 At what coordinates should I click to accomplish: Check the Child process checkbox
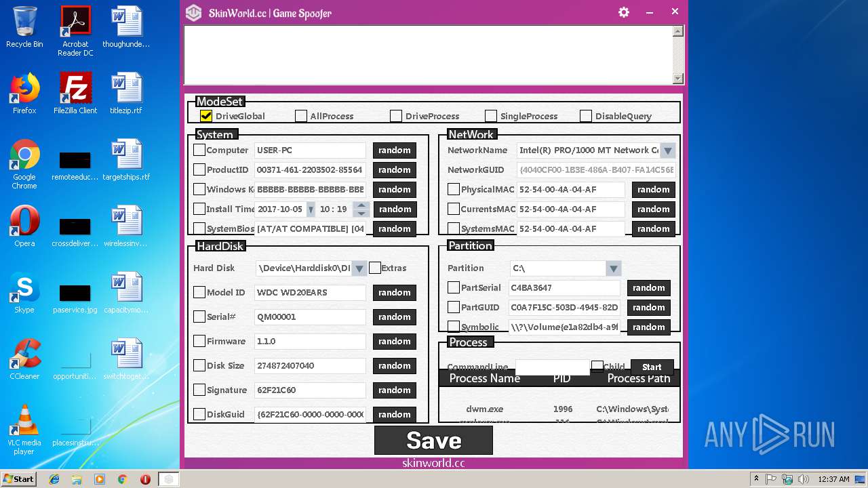point(597,366)
